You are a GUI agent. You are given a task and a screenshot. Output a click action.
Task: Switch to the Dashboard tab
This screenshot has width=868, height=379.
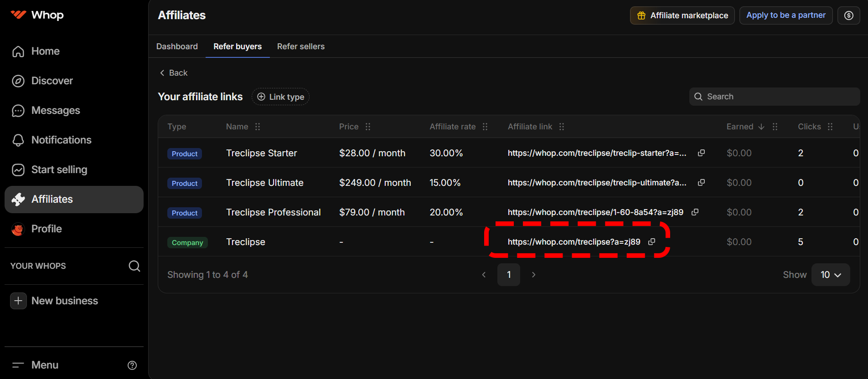pos(177,46)
